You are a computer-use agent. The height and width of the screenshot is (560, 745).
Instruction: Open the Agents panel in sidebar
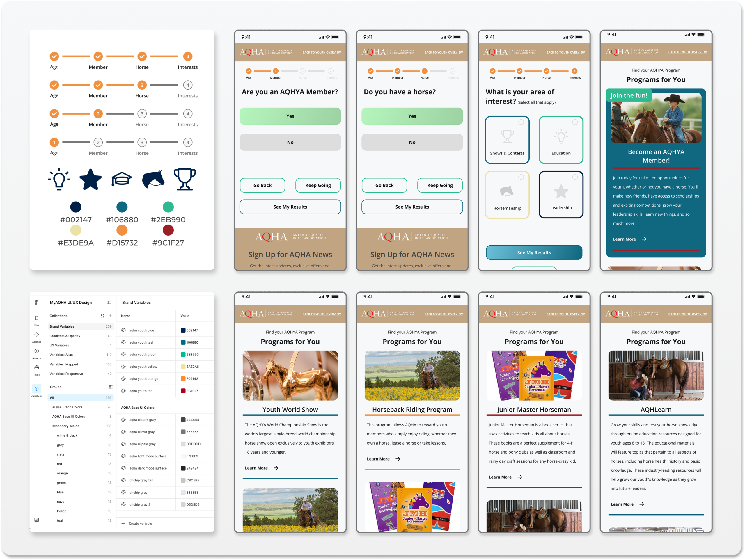[x=36, y=337]
